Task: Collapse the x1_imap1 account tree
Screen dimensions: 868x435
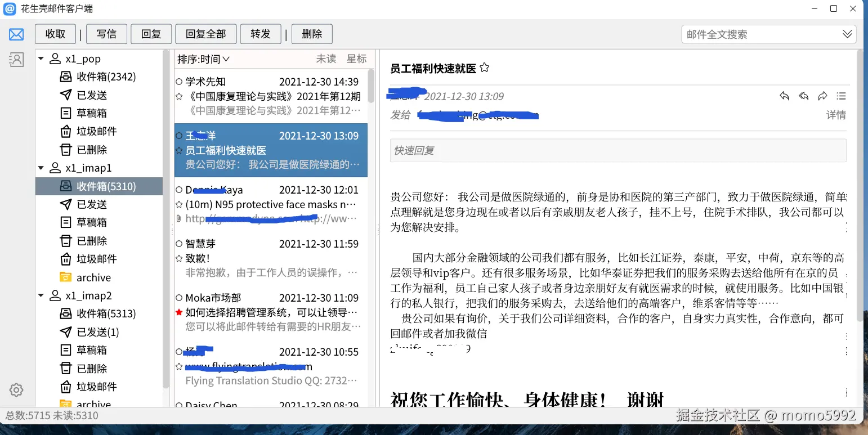Action: [x=40, y=168]
